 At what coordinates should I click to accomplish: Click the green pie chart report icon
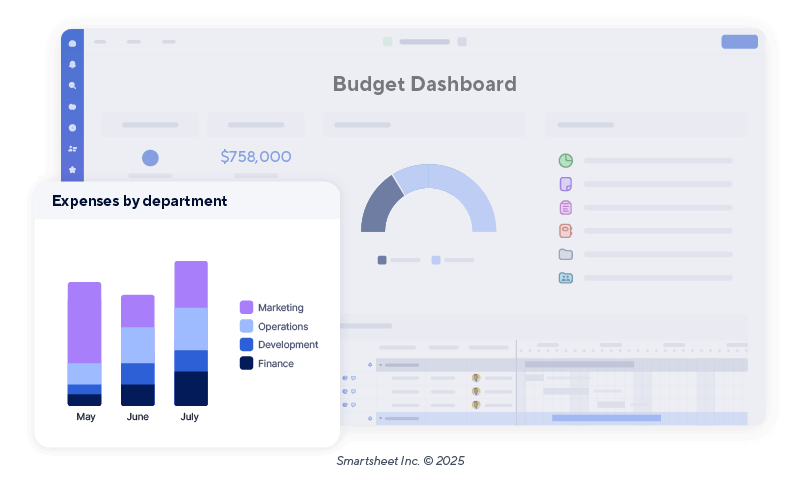click(x=565, y=161)
